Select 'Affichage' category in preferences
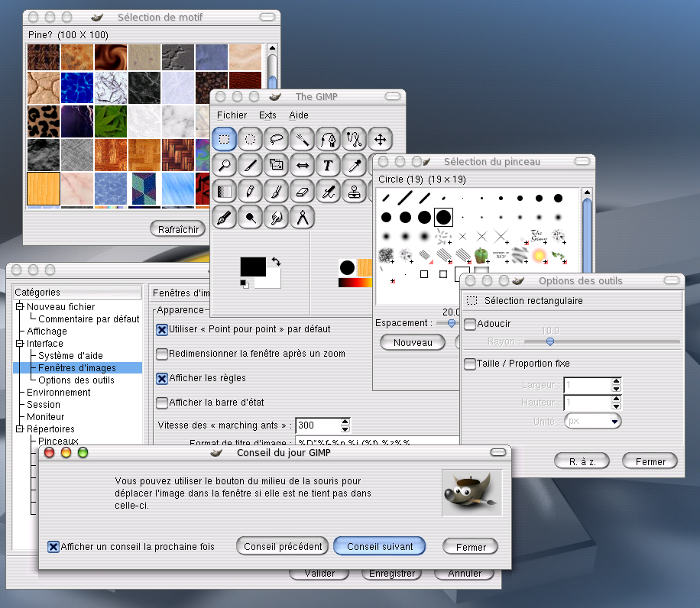700x608 pixels. [47, 331]
